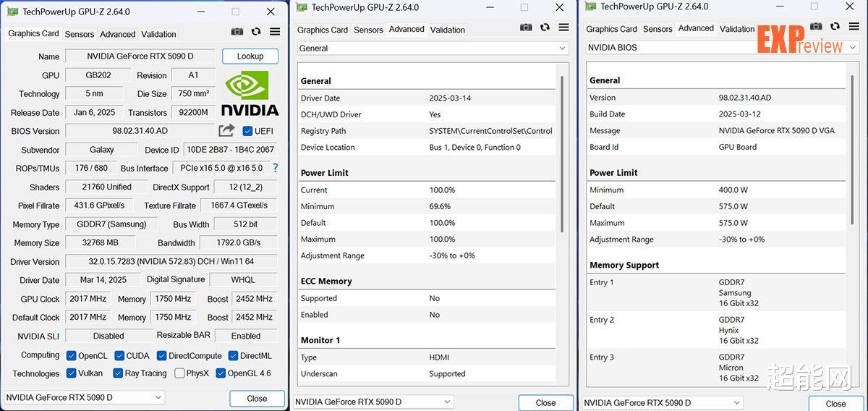Click the Subvendor field showing Galaxy

click(101, 150)
